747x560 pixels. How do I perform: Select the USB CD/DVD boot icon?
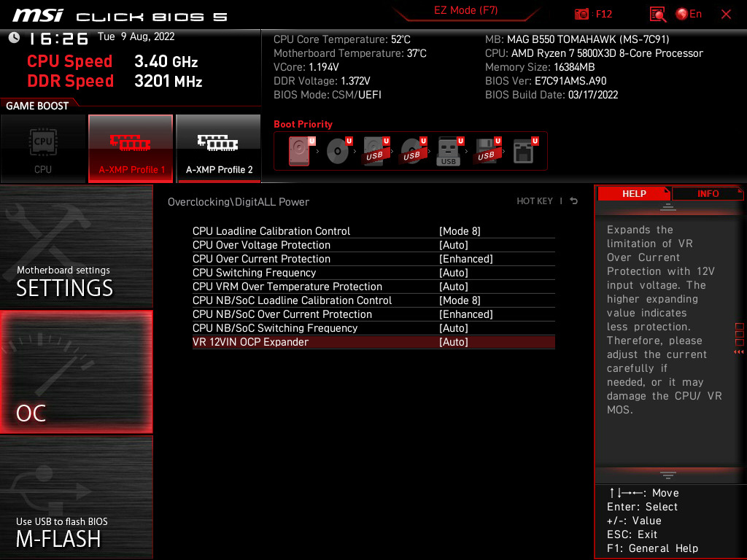tap(414, 151)
